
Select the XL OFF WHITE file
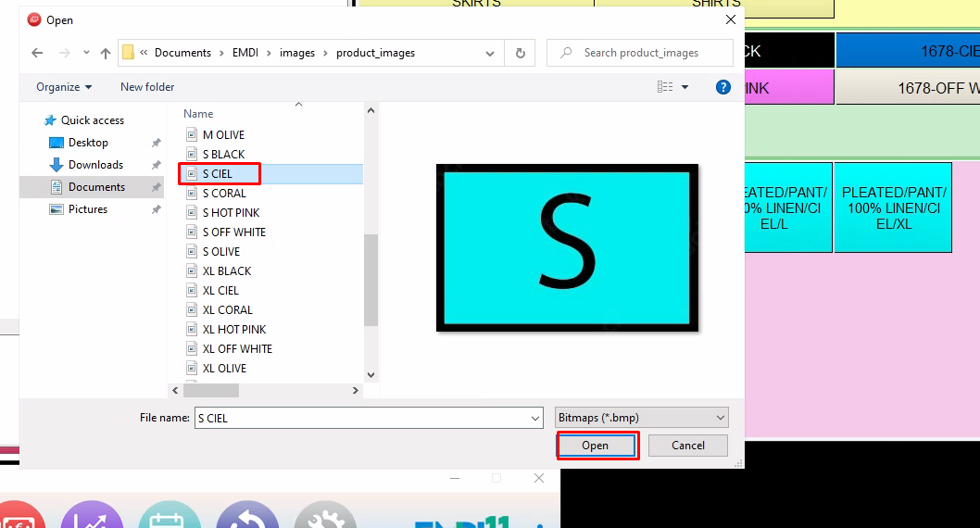tap(237, 348)
